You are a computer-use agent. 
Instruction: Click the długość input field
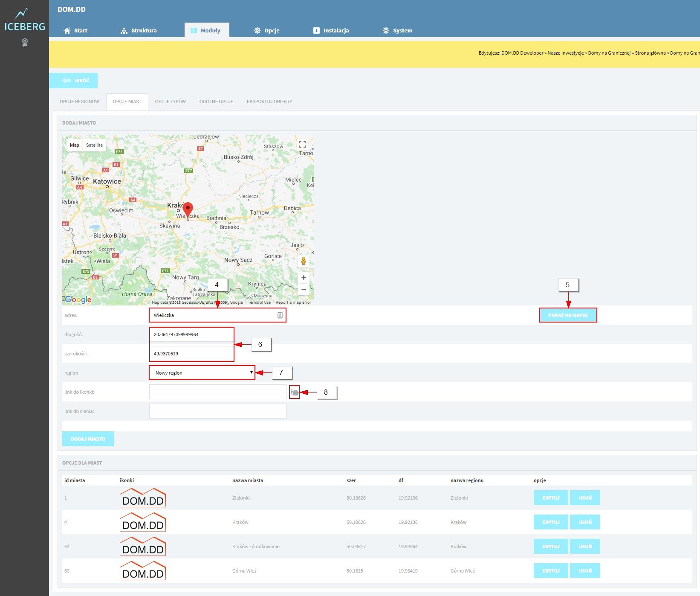tap(191, 334)
